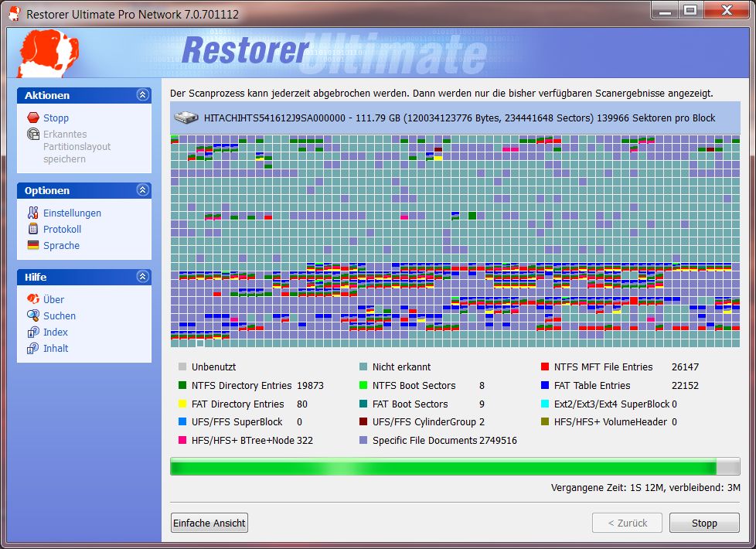
Task: Minimize the Restorer Ultimate window
Action: pos(666,11)
